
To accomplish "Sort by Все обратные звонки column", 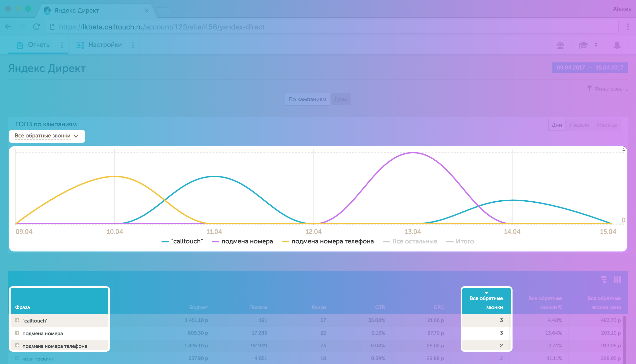I will pyautogui.click(x=486, y=303).
